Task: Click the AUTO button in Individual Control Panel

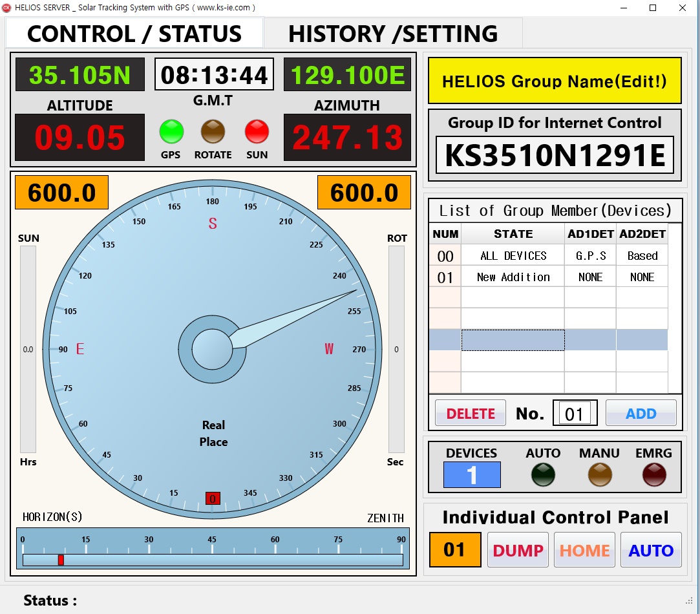Action: coord(651,550)
